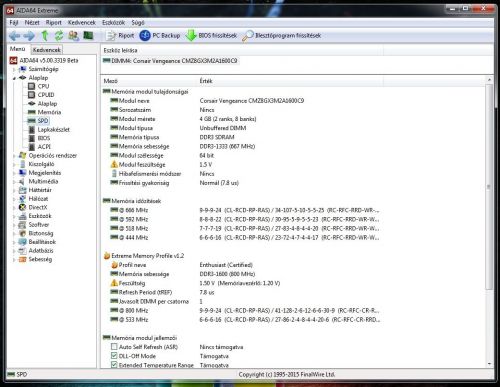The width and height of the screenshot is (500, 387).
Task: Click the green monitor toolbar icon
Action: point(88,35)
